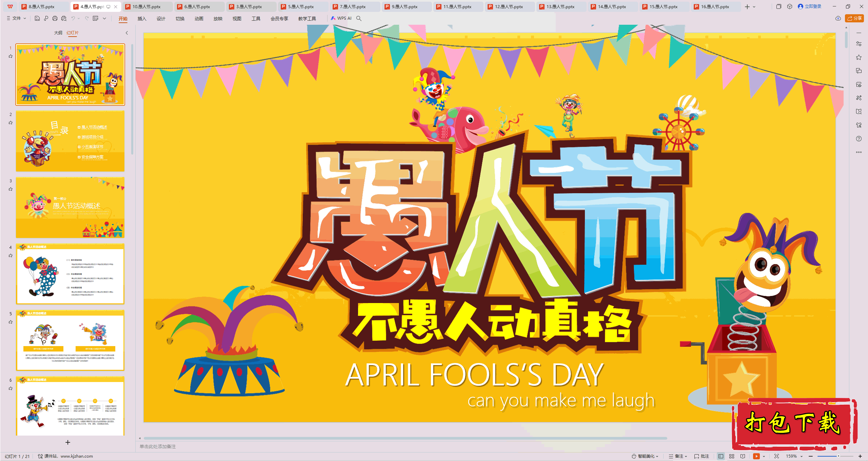The image size is (868, 461).
Task: Toggle the star marker on slide 1
Action: [11, 56]
